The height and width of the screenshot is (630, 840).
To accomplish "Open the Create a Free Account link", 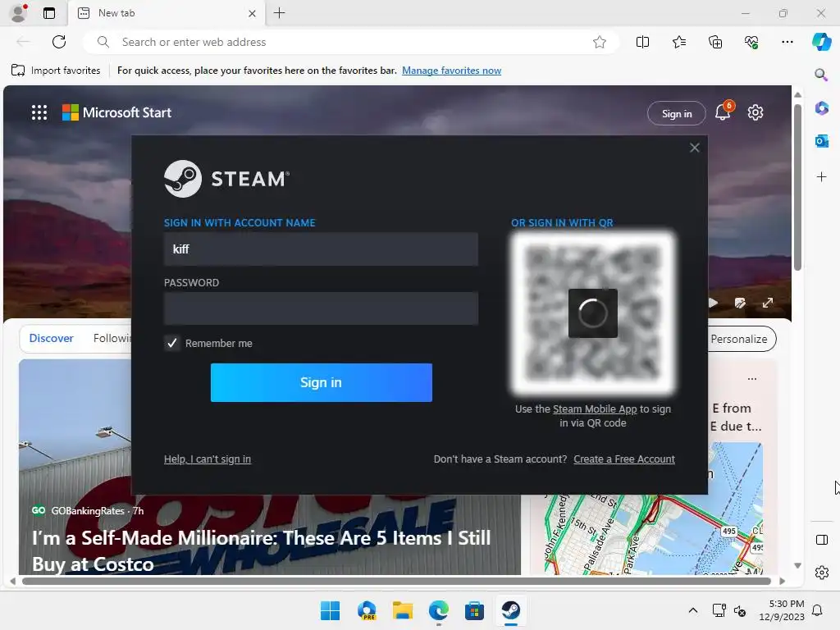I will pyautogui.click(x=624, y=459).
